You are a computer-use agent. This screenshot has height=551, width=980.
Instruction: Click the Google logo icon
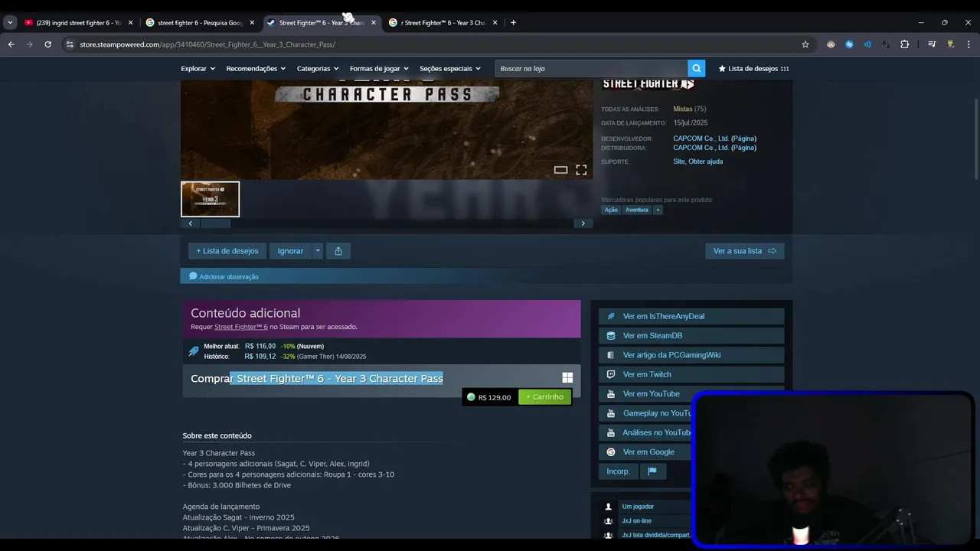click(x=610, y=452)
